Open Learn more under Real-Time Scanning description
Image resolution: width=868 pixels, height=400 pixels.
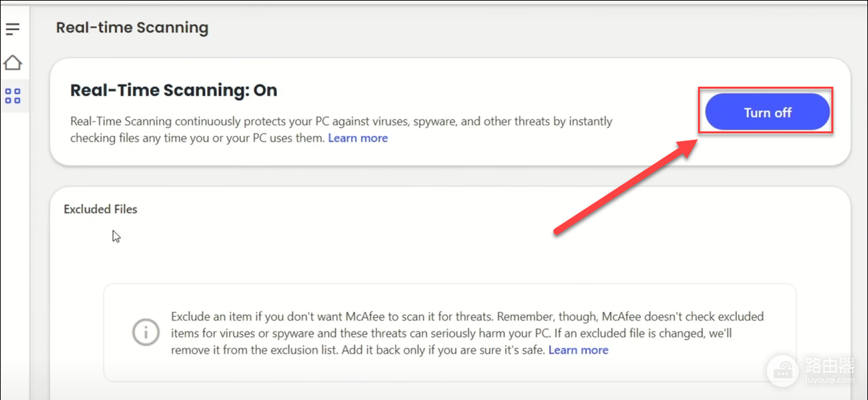pyautogui.click(x=358, y=137)
